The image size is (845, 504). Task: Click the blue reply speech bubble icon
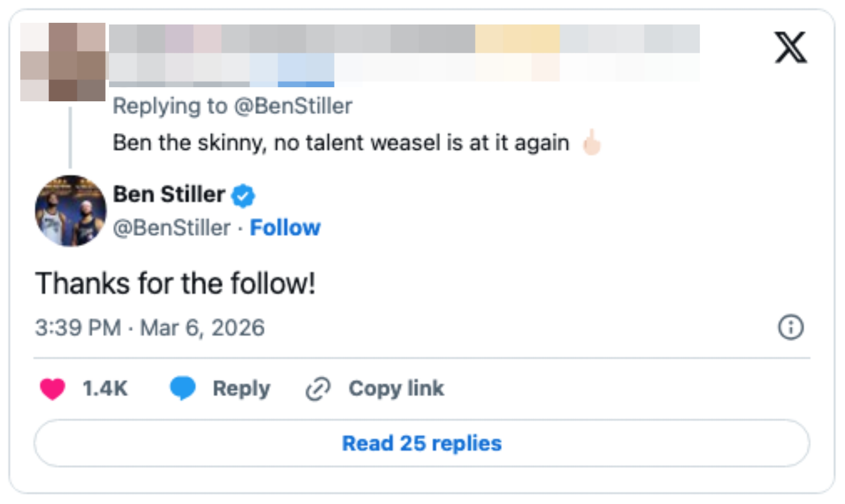pyautogui.click(x=183, y=388)
